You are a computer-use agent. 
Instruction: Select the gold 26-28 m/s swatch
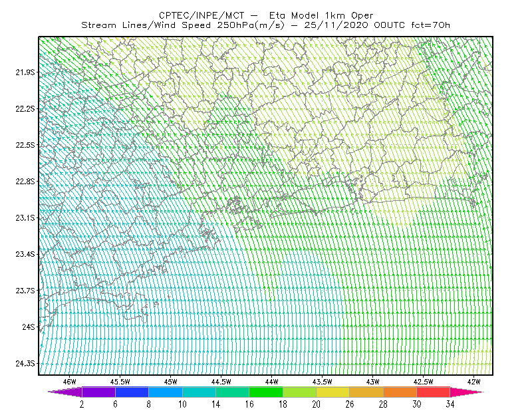366,392
